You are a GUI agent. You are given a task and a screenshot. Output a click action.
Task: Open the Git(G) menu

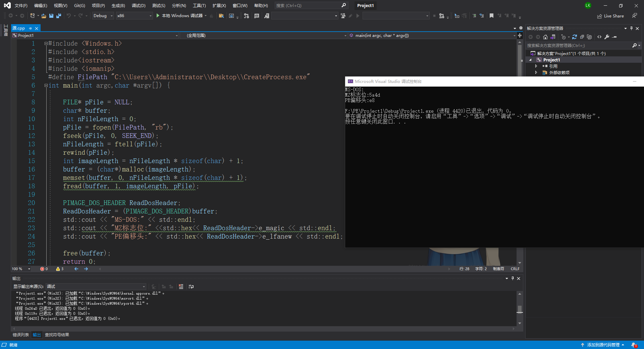[x=79, y=5]
